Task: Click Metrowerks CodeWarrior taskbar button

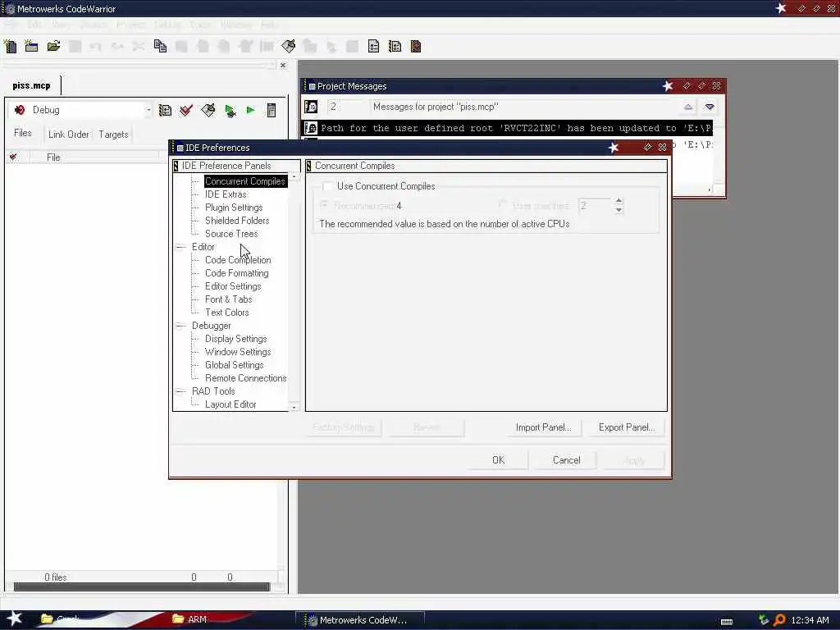Action: pos(360,620)
